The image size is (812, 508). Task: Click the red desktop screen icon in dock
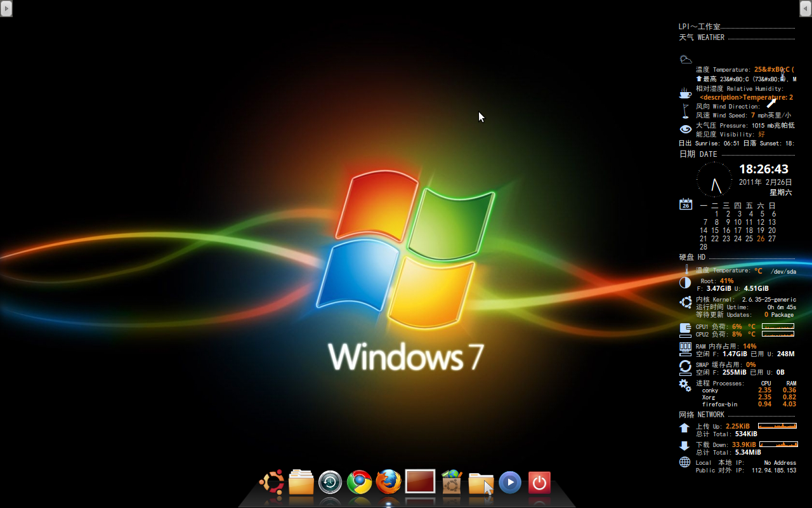click(x=420, y=481)
